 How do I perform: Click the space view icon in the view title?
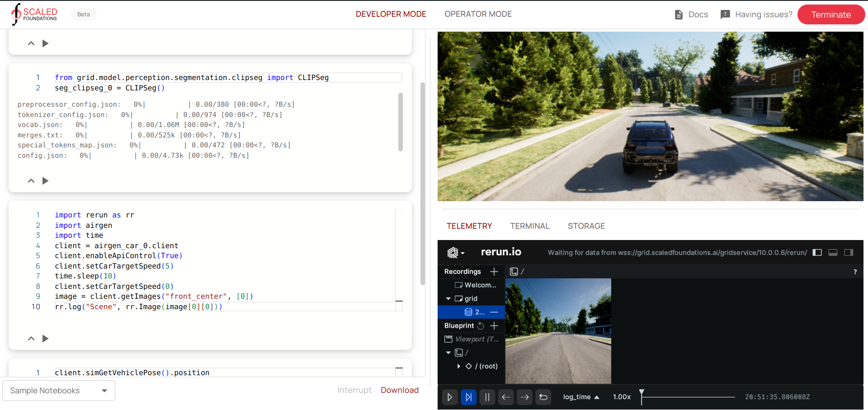[514, 272]
